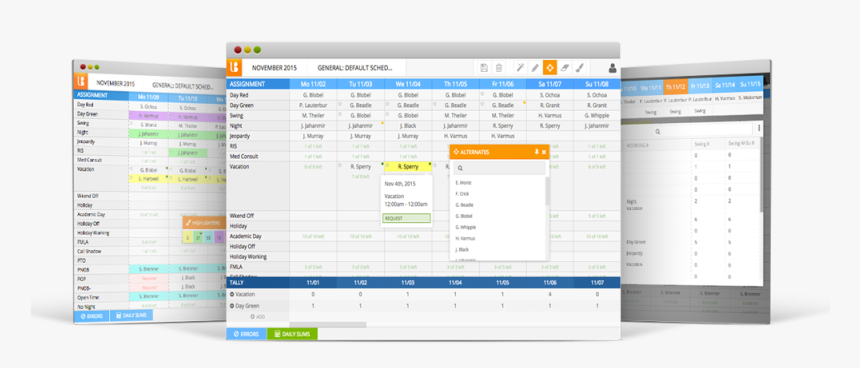Open NOVEMBER 2015 month selector
This screenshot has width=860, height=368.
click(274, 68)
